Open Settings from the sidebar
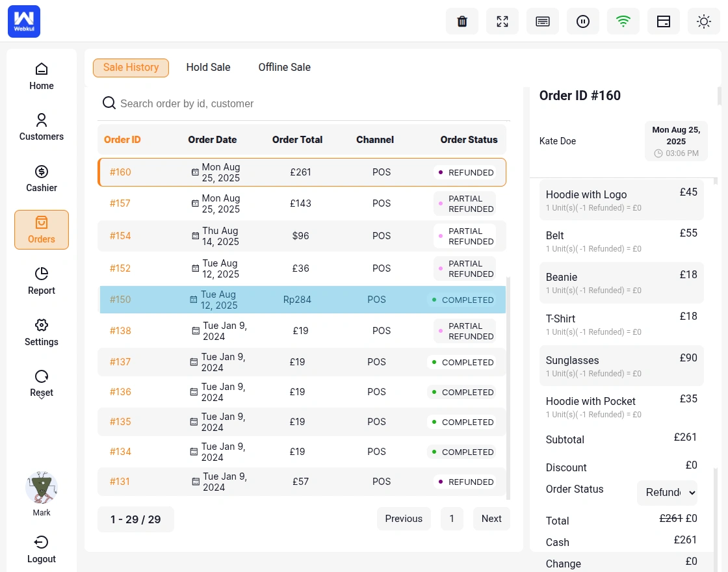The width and height of the screenshot is (728, 572). tap(42, 333)
